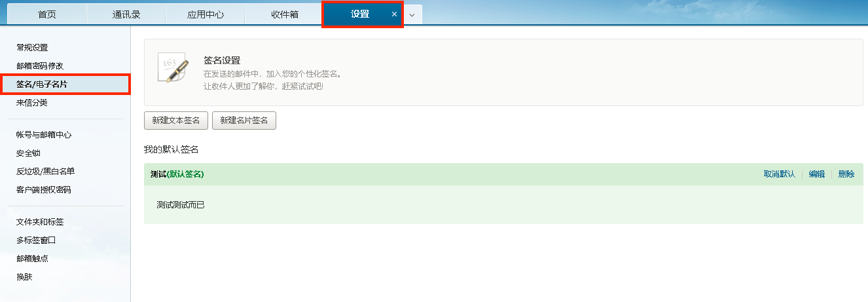Click the 新建文本签名 button
Viewport: 868px width, 302px height.
pyautogui.click(x=176, y=121)
